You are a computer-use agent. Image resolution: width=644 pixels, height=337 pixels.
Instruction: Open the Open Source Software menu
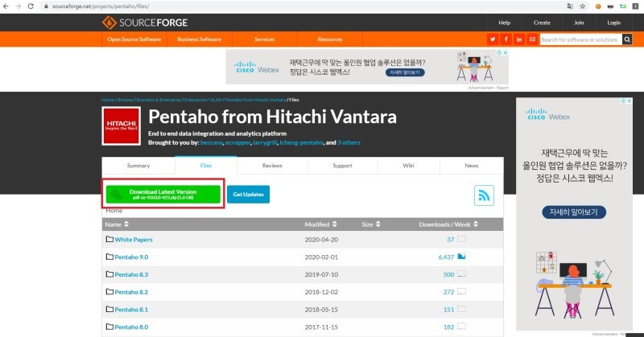[134, 39]
